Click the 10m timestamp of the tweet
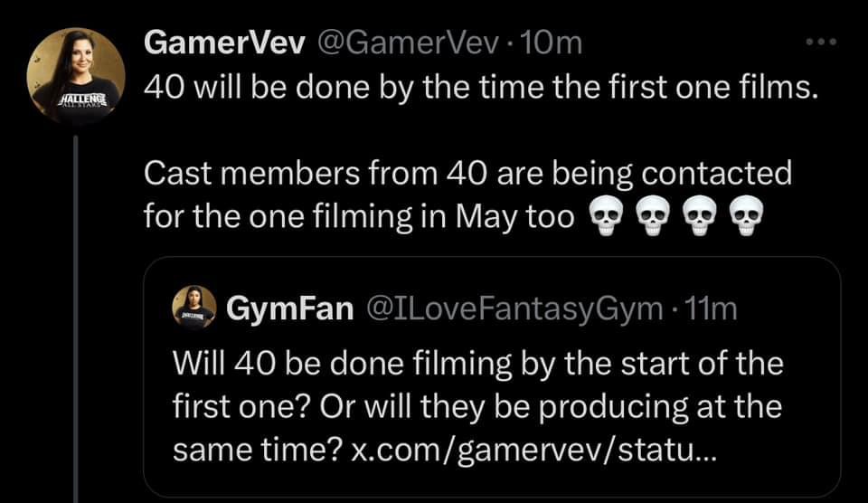This screenshot has width=868, height=503. (552, 43)
